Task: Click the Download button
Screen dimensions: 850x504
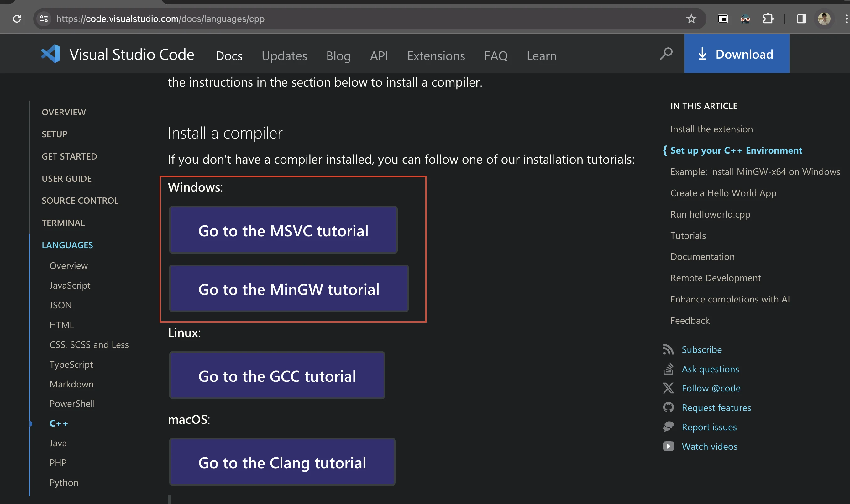Action: pos(736,54)
